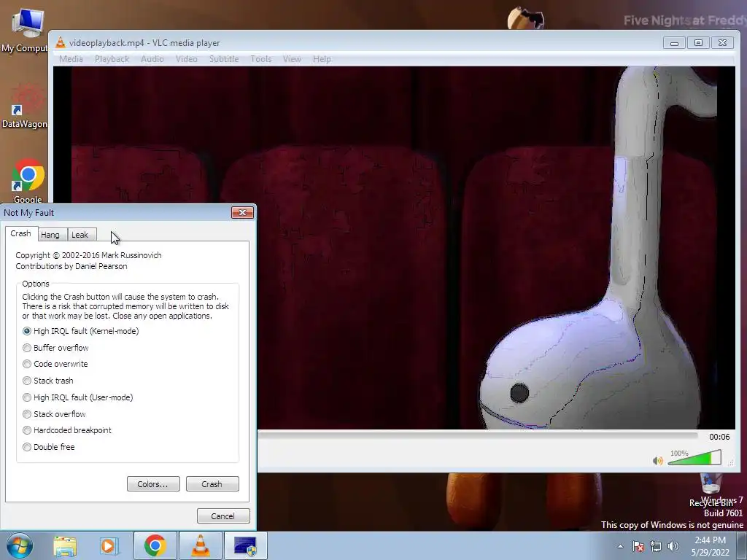Open VLC Audio menu
Viewport: 747px width, 560px height.
(152, 59)
